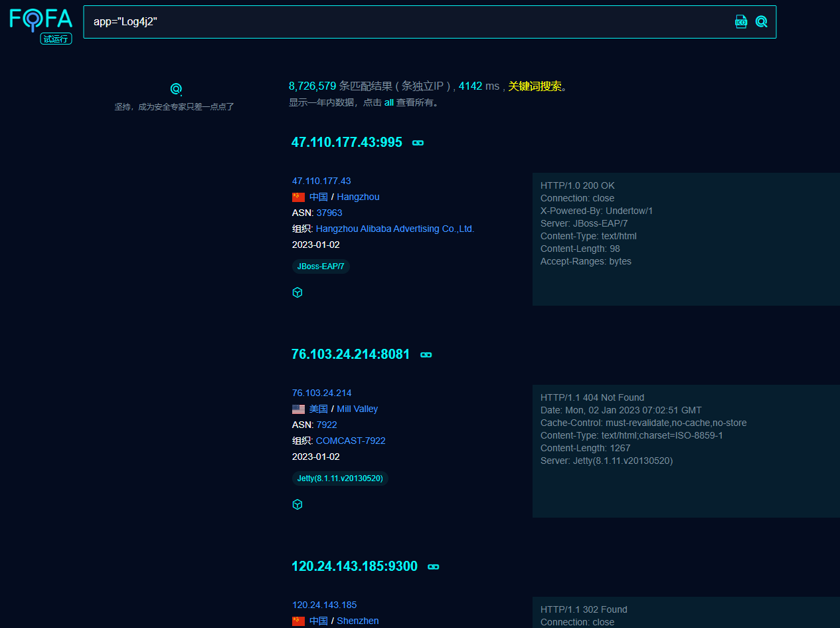Screen dimensions: 840x628
Task: Click ASN link 7922
Action: coord(327,425)
